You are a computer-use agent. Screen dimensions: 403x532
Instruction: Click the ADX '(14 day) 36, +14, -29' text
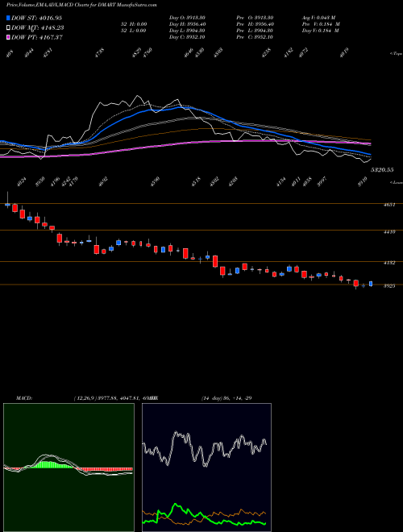pyautogui.click(x=226, y=398)
